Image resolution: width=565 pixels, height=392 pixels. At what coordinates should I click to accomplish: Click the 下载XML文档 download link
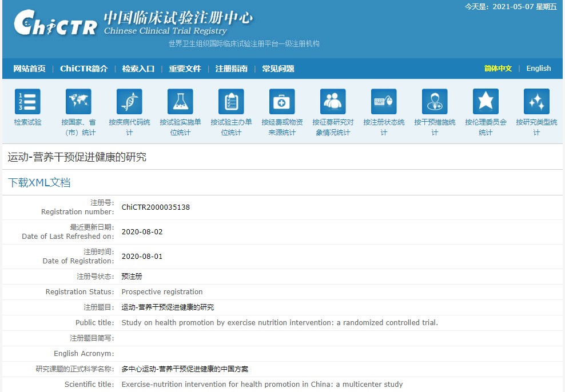point(39,182)
